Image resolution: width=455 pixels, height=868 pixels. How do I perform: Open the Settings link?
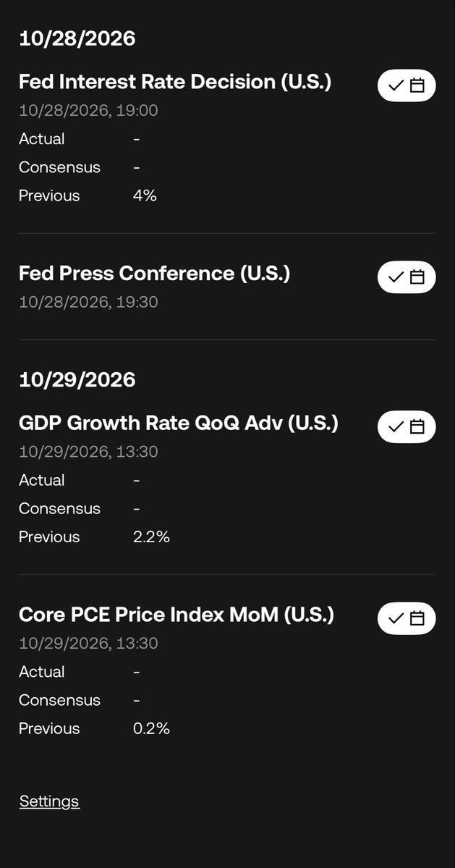click(x=49, y=801)
